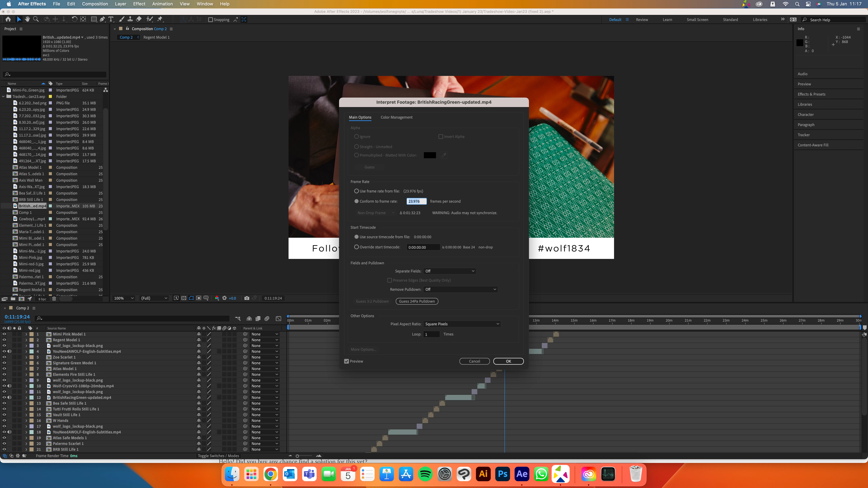Select the Pen tool in toolbar

coord(102,19)
